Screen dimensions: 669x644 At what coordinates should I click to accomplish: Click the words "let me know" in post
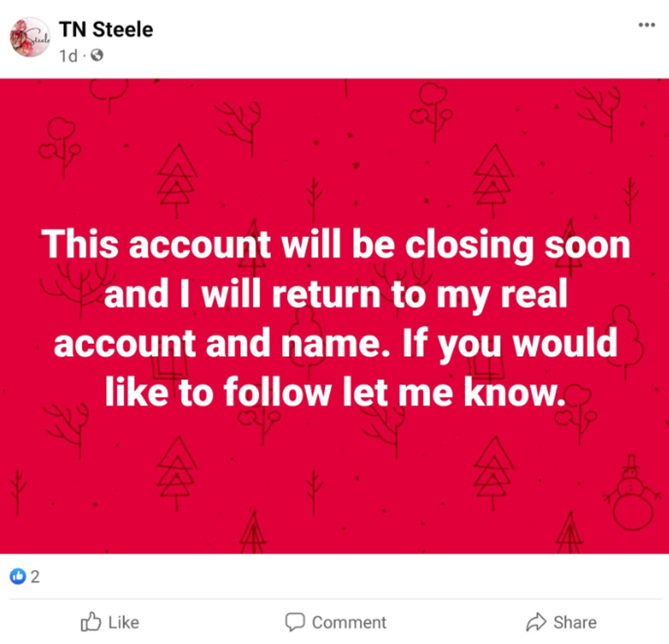(x=489, y=393)
